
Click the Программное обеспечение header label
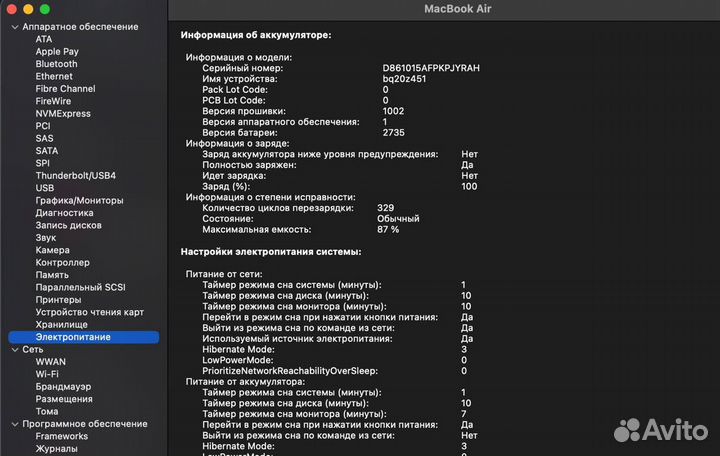point(85,424)
